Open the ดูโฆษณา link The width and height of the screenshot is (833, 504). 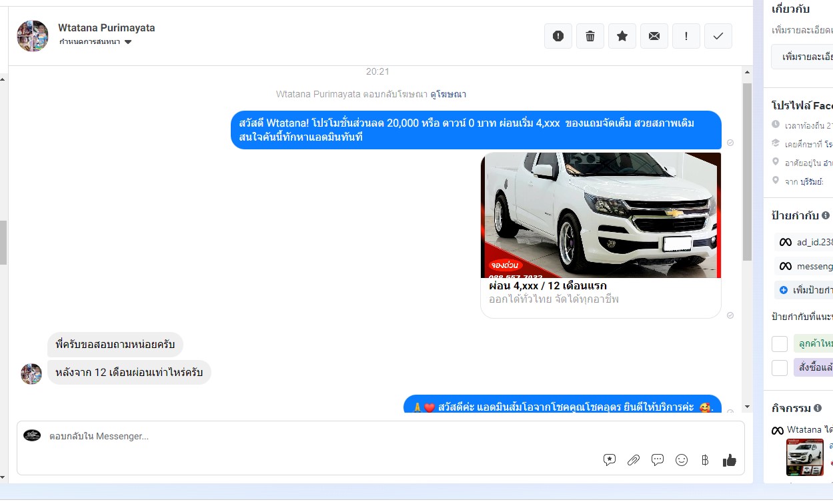point(448,94)
